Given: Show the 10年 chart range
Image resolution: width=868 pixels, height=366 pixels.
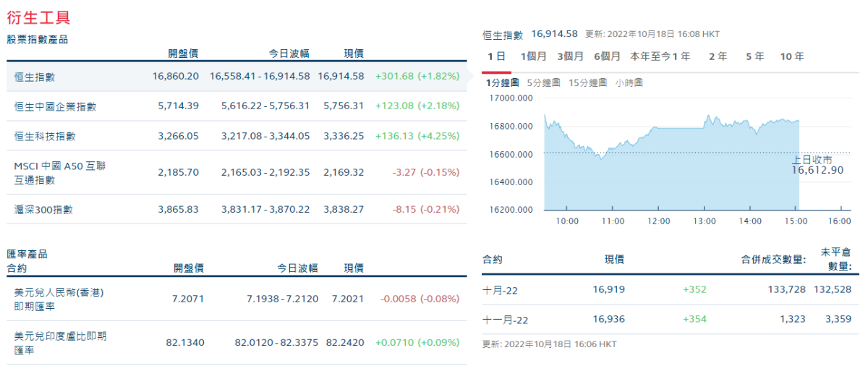Looking at the screenshot, I should click(792, 56).
